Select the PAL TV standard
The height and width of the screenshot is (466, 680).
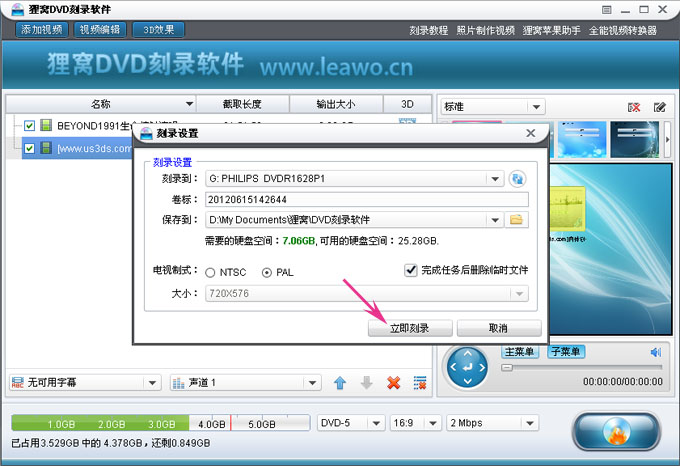pos(267,272)
